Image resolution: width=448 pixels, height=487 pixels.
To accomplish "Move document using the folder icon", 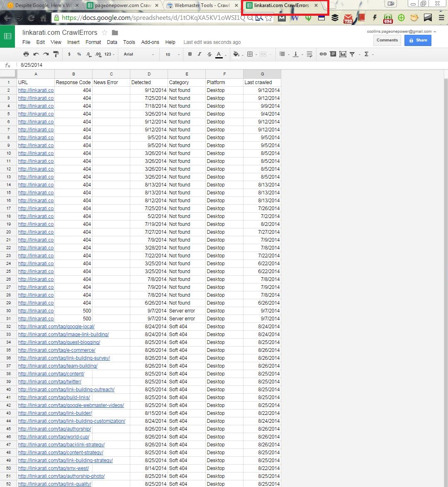I will [115, 33].
